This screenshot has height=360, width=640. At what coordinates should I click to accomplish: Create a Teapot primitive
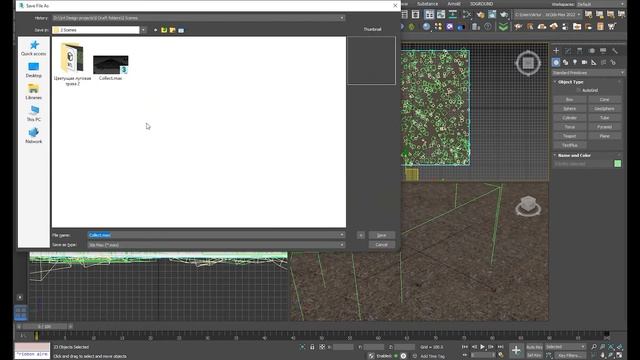[x=569, y=136]
